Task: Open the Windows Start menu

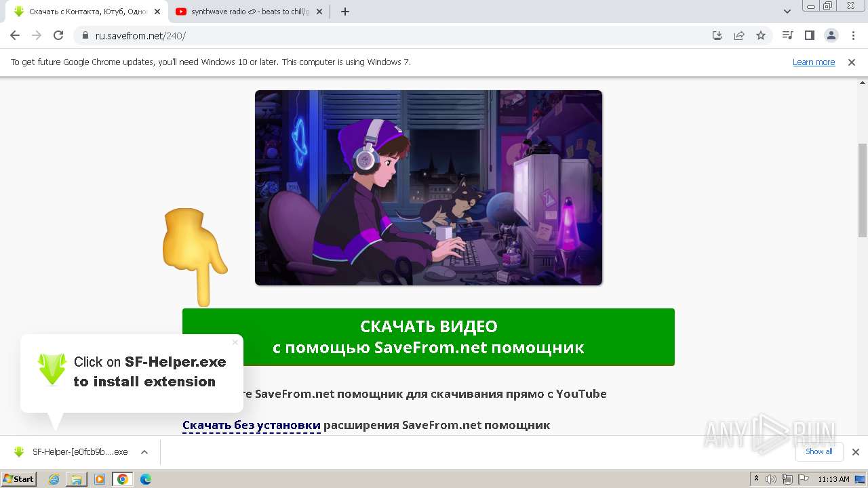Action: (x=18, y=479)
